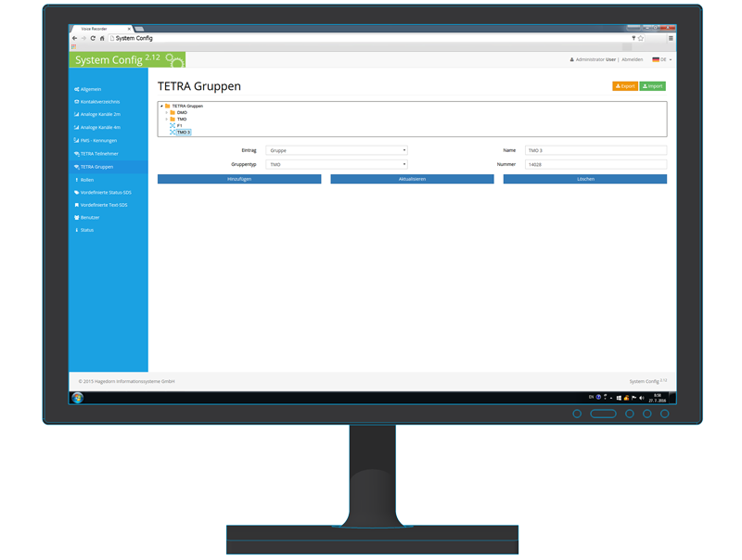Screen dimensions: 742x560
Task: Expand the DMO folder in tree
Action: 167,112
